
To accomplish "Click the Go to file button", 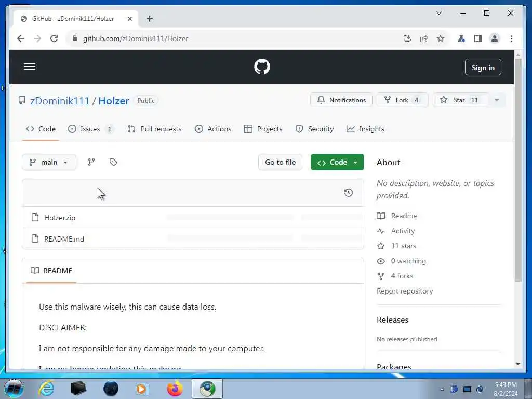I will point(280,162).
